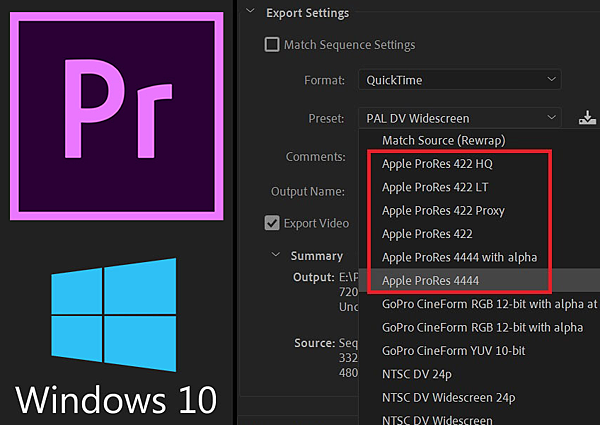Select GoPro CineForm RGB 12-bit with alpha at preset
Image resolution: width=600 pixels, height=425 pixels.
coord(489,304)
